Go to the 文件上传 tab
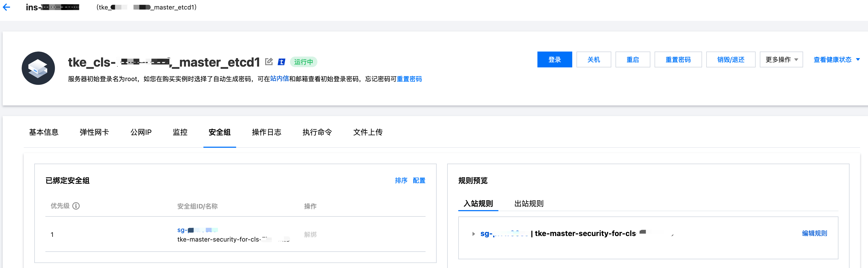 coord(368,132)
